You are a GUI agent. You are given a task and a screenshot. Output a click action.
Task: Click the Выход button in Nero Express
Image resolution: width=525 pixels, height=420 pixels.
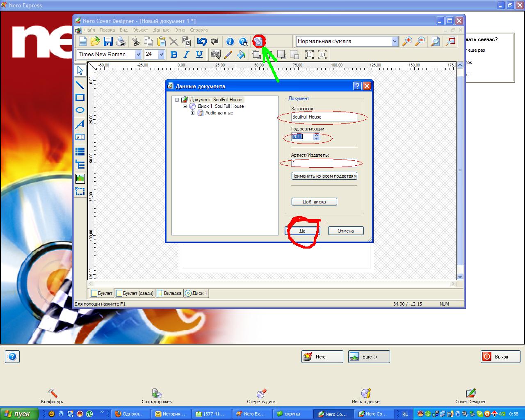coord(500,357)
